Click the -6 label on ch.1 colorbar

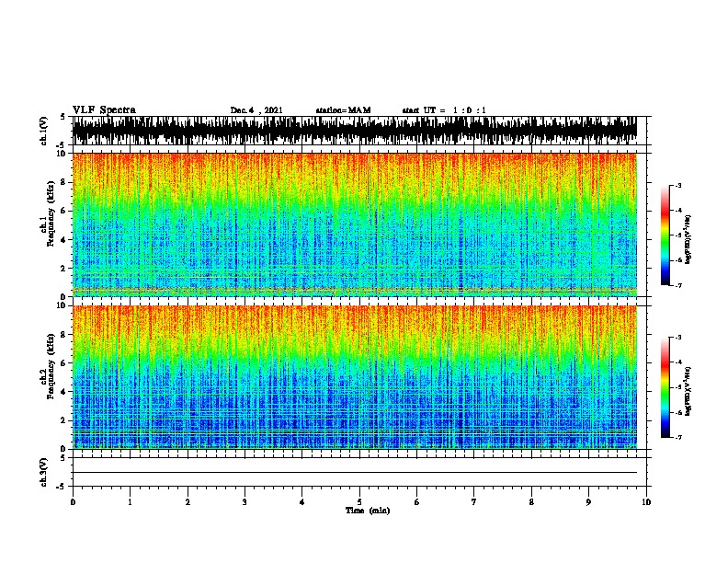click(678, 260)
